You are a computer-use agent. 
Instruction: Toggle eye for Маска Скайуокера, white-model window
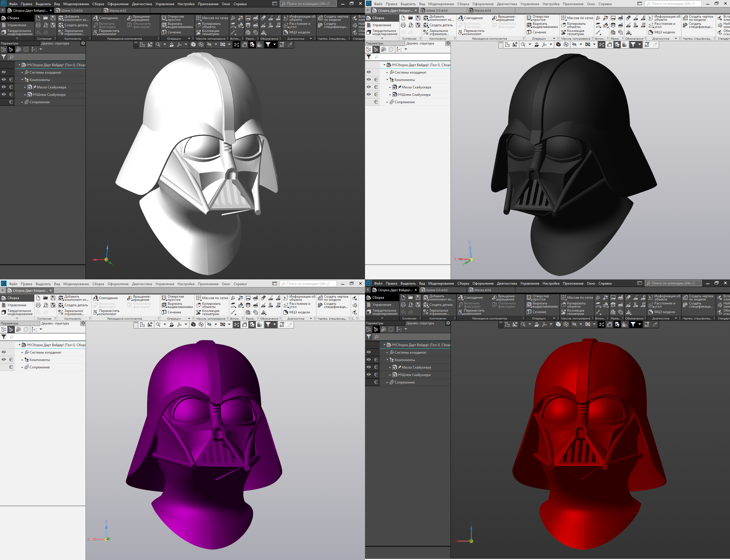[x=4, y=87]
